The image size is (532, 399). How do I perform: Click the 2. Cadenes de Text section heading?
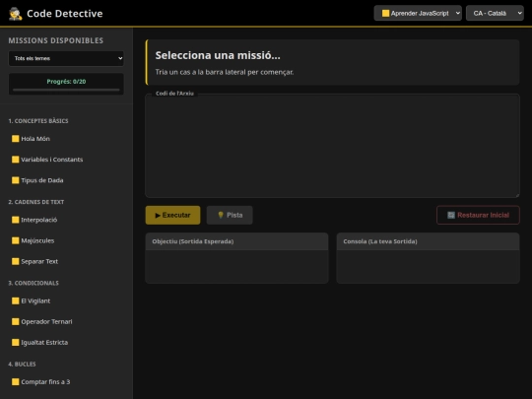[x=36, y=202]
